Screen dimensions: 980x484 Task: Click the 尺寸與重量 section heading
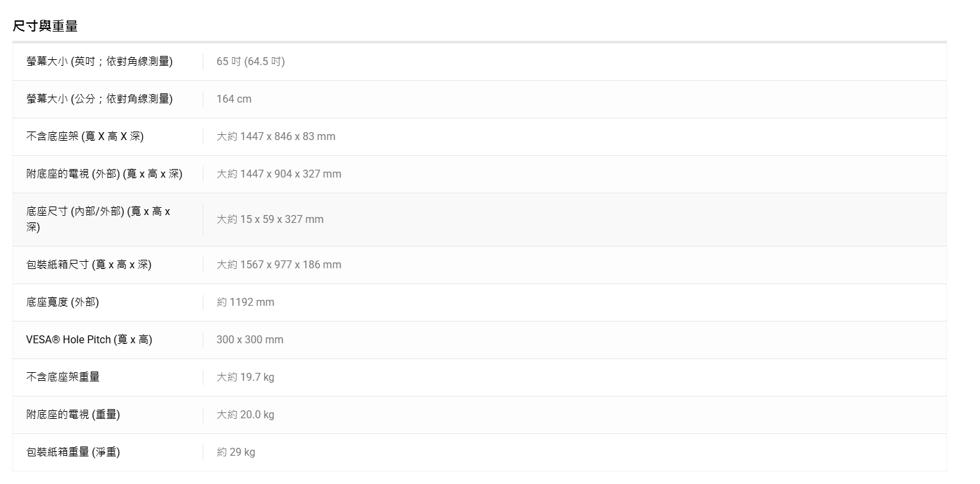tap(45, 26)
